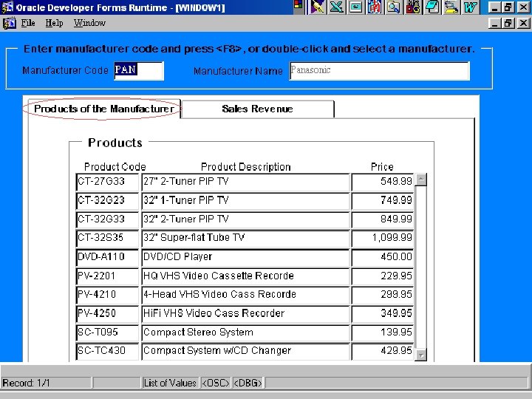
Task: Click the <OSC> status indicator
Action: tap(216, 383)
